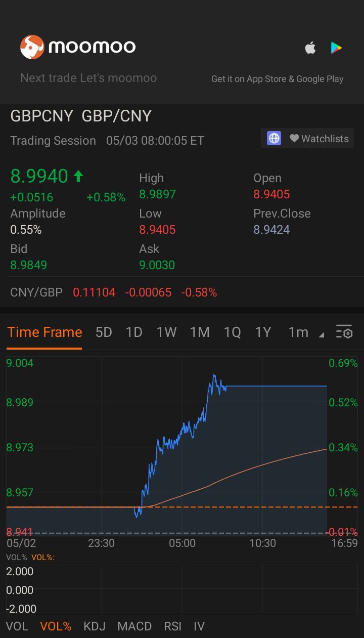Select the RSI indicator
This screenshot has width=364, height=638.
(173, 626)
